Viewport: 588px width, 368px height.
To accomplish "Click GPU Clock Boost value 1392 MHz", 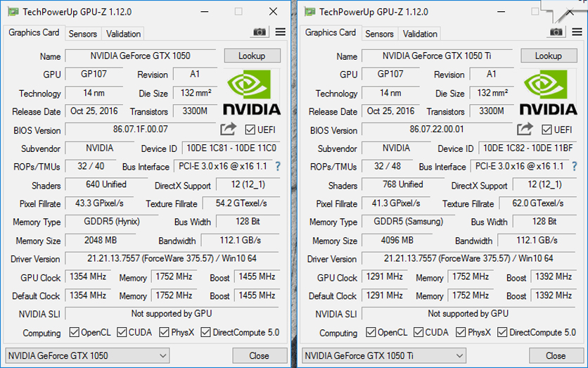I will point(554,277).
